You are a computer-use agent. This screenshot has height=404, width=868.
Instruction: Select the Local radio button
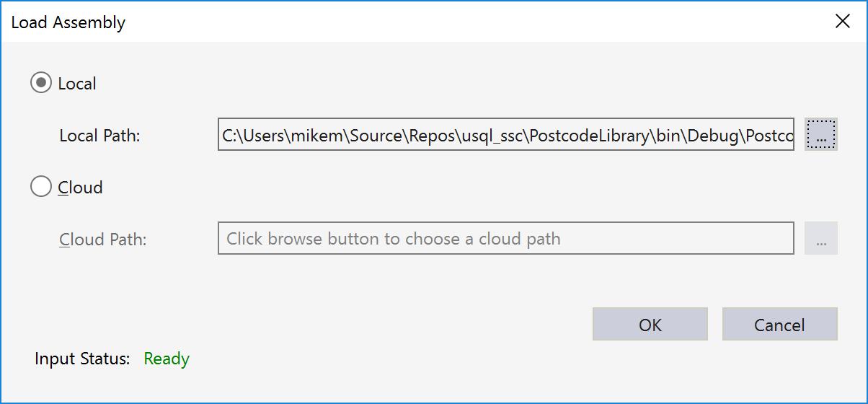(41, 83)
